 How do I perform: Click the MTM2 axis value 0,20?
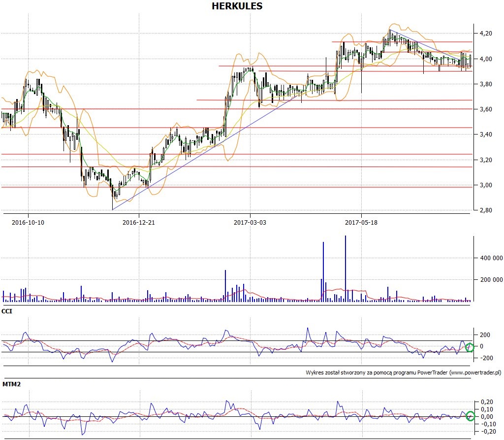coord(487,402)
